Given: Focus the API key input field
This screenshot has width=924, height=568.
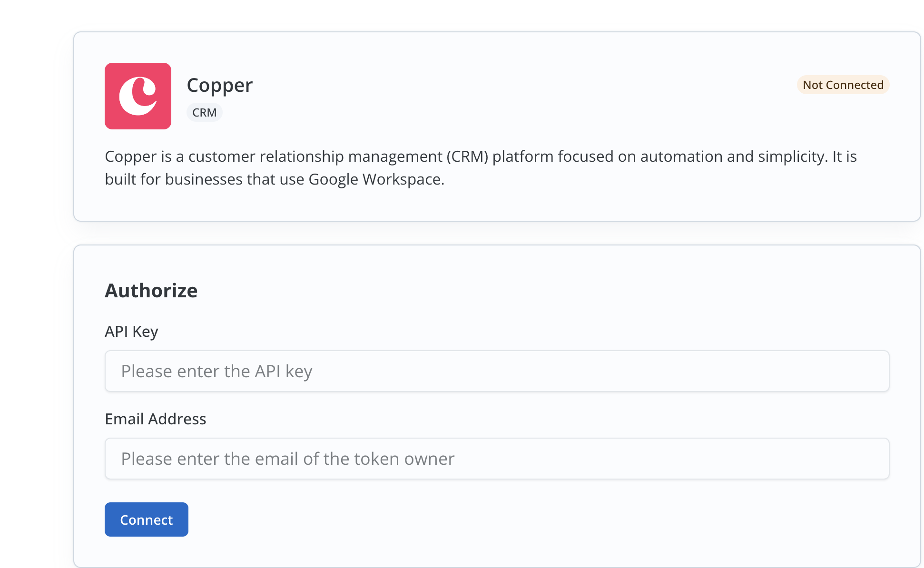Looking at the screenshot, I should point(497,371).
